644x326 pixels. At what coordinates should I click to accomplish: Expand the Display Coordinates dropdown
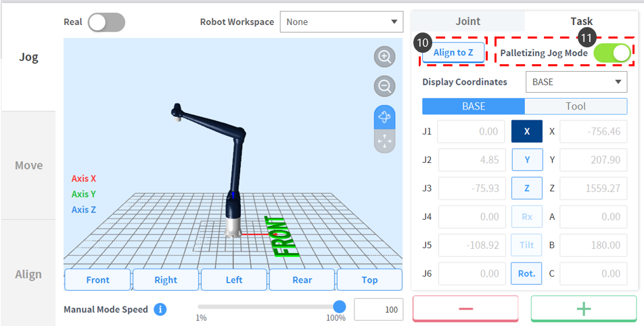click(576, 82)
